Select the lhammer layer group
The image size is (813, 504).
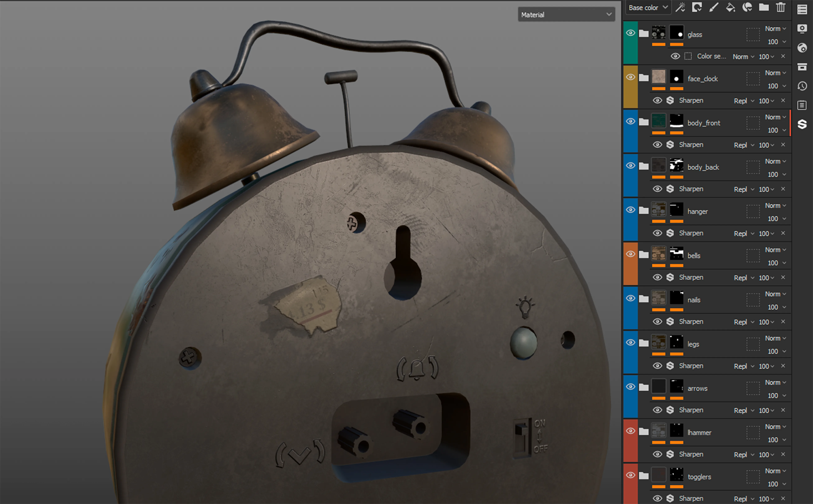699,433
